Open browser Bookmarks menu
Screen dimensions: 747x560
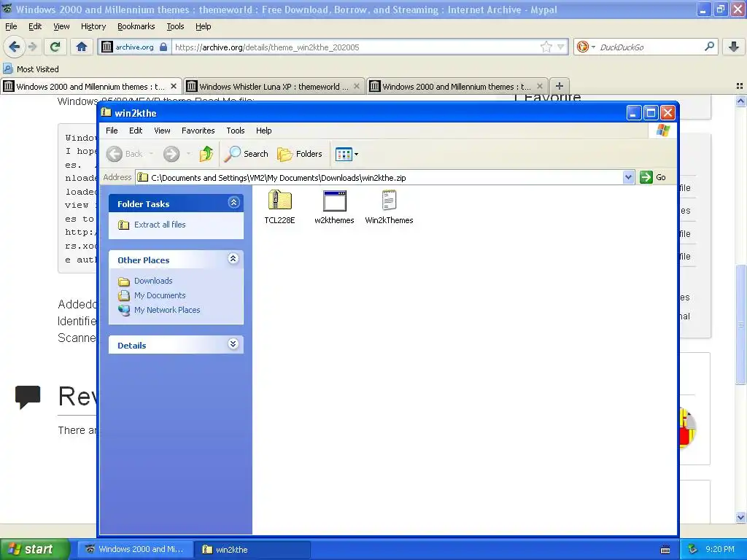pos(136,27)
